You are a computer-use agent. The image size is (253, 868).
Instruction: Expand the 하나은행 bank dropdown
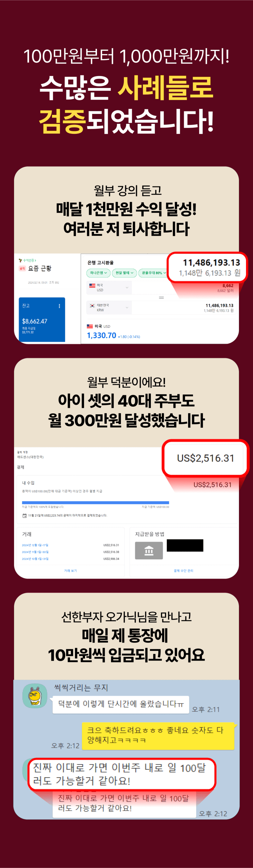tap(98, 273)
